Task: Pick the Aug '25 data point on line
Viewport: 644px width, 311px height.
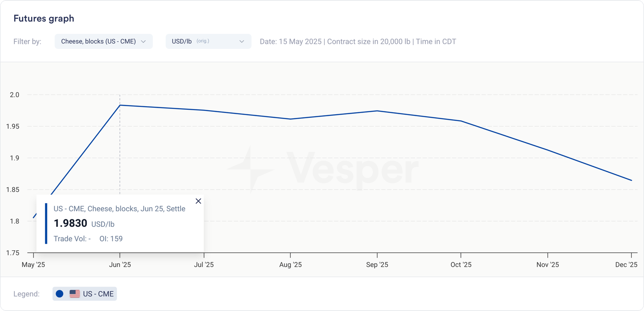Action: click(290, 119)
